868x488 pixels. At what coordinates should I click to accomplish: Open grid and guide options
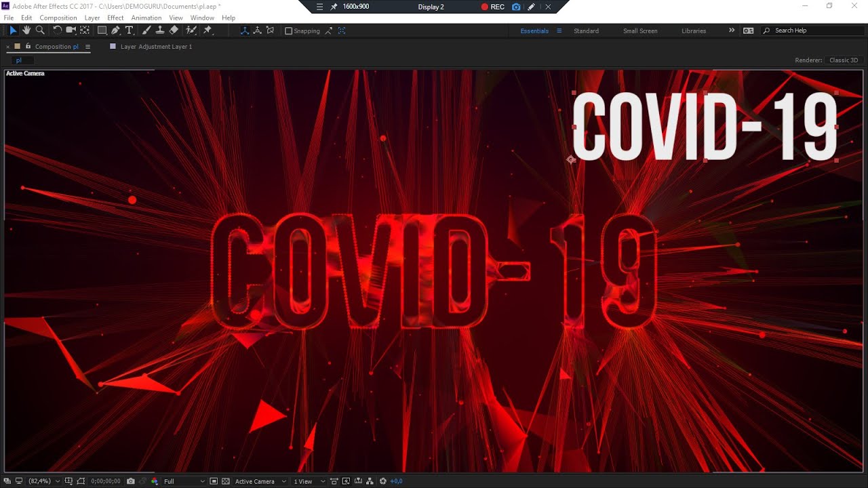pyautogui.click(x=68, y=481)
